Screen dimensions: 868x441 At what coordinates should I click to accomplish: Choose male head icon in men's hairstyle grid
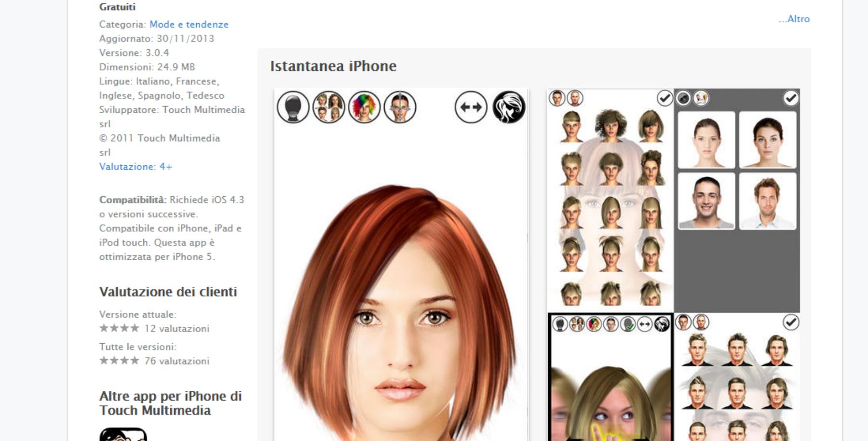point(701,322)
